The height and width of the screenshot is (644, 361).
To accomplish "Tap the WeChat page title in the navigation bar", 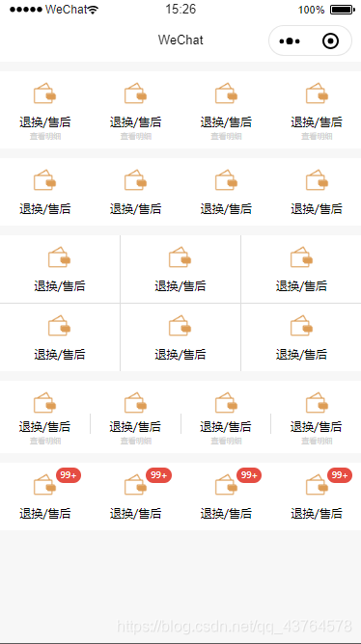I will (180, 40).
